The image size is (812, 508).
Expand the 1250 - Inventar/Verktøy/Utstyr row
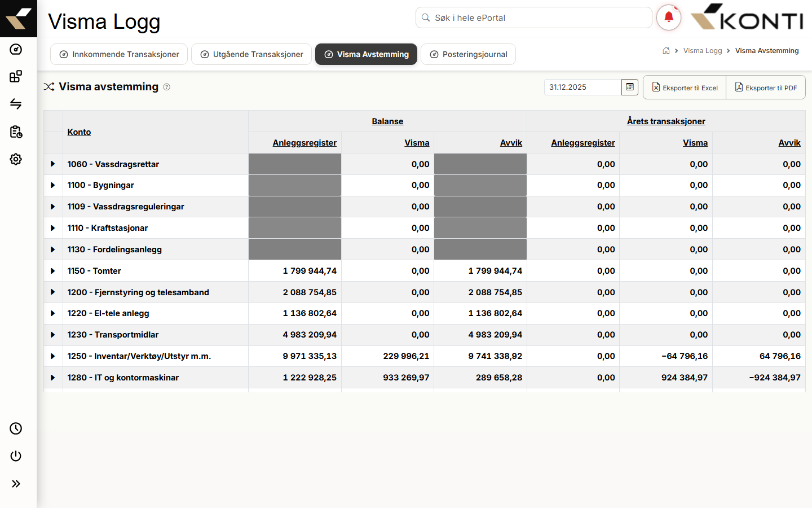click(53, 356)
